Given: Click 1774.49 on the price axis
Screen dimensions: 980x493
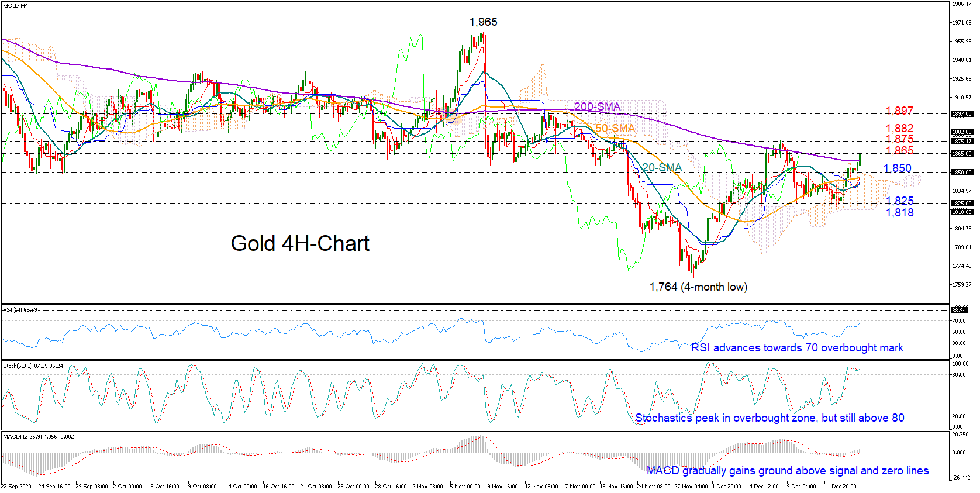Looking at the screenshot, I should click(962, 266).
